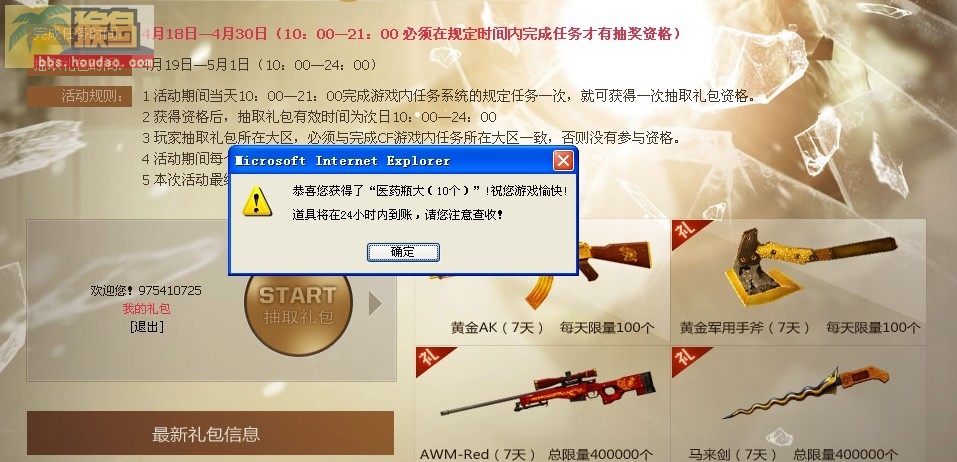This screenshot has width=957, height=462.
Task: Click the 活动规则 label
Action: 79,96
